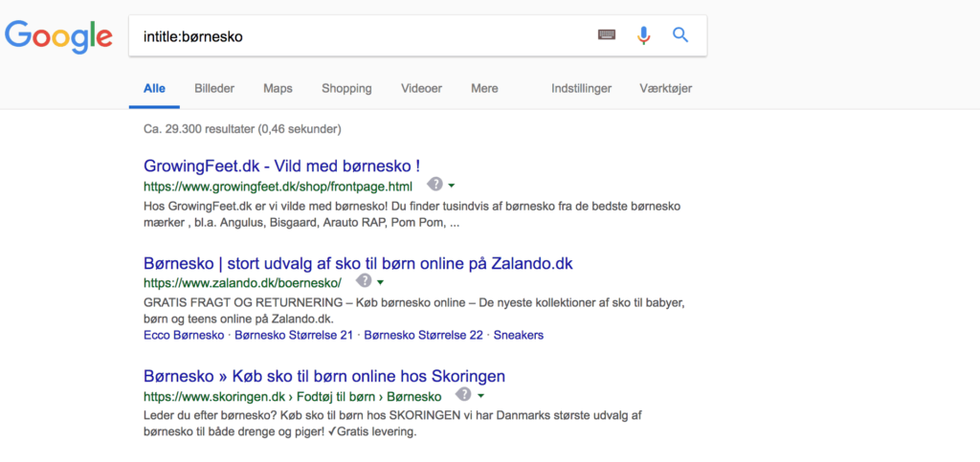Follow the Ecco Børnesko sitelink
Viewport: 980px width, 462px height.
[184, 336]
